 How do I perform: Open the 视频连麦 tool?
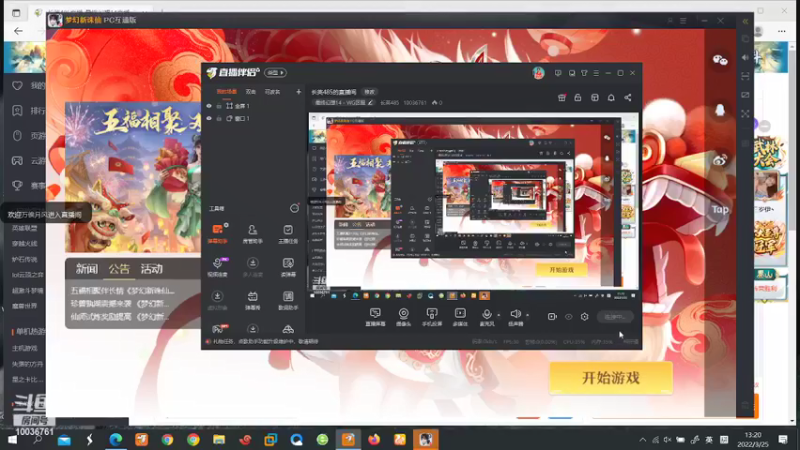point(217,267)
